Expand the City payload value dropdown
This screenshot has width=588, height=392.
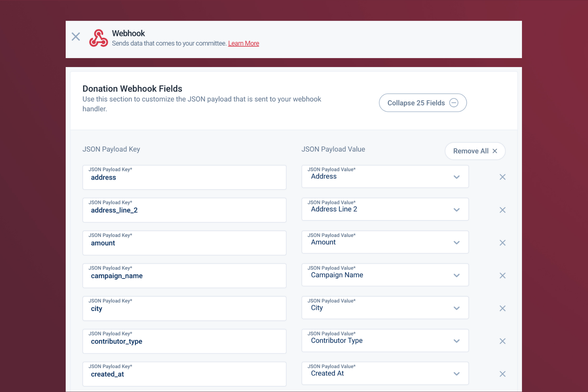point(457,308)
